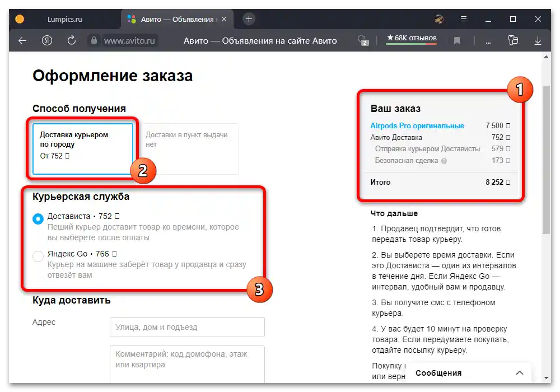560x392 pixels.
Task: Click the Отправка курьером Достависты line
Action: pyautogui.click(x=442, y=149)
